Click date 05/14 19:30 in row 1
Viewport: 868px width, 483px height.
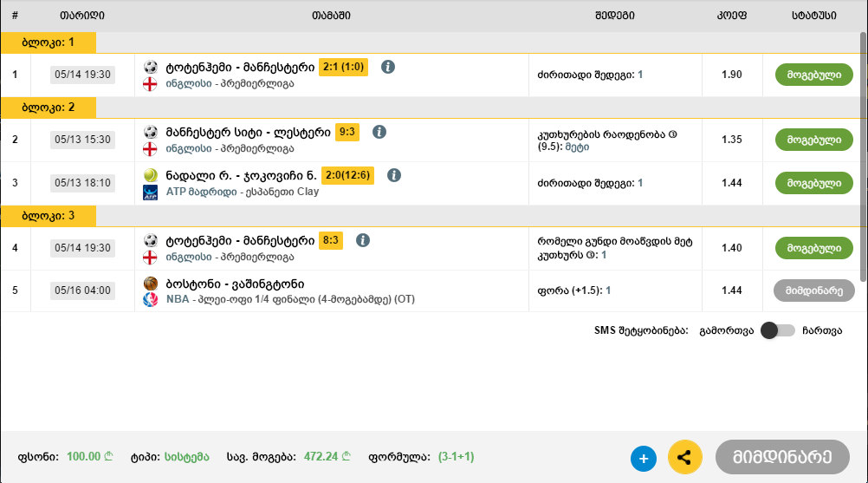(82, 75)
